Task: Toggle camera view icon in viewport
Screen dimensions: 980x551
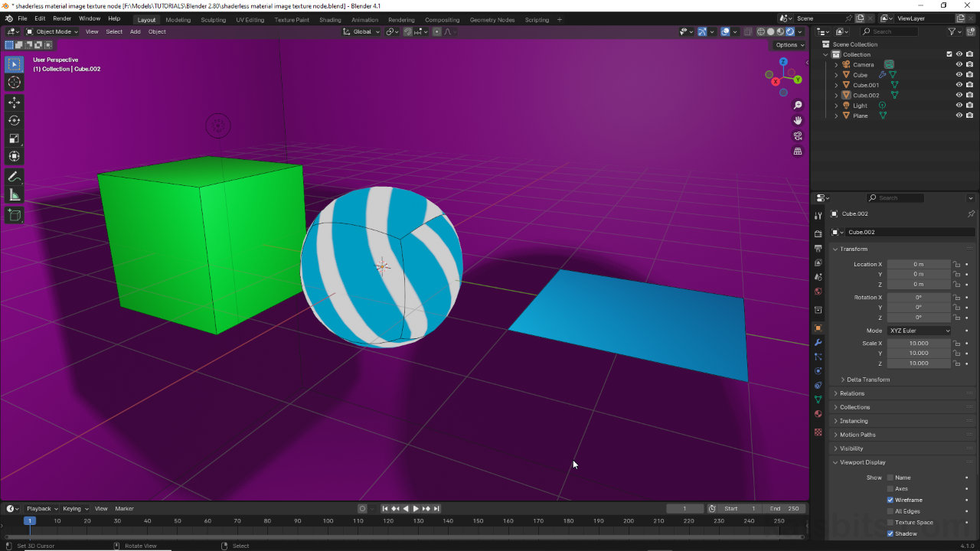Action: 798,136
